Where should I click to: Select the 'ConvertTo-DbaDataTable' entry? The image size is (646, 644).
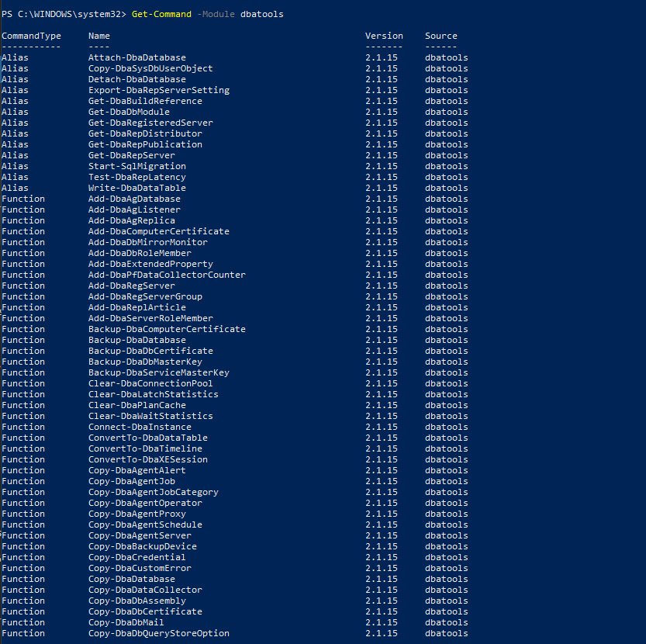point(148,438)
